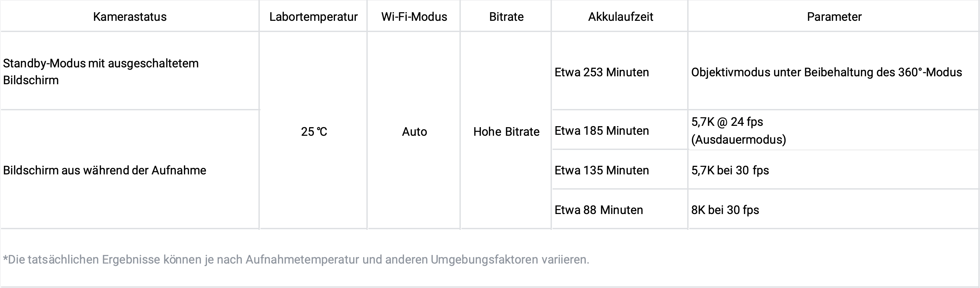Click the Standby-Modus mit ausgeschaltetem Bildschirm cell
The width and height of the screenshot is (980, 288).
(x=130, y=71)
